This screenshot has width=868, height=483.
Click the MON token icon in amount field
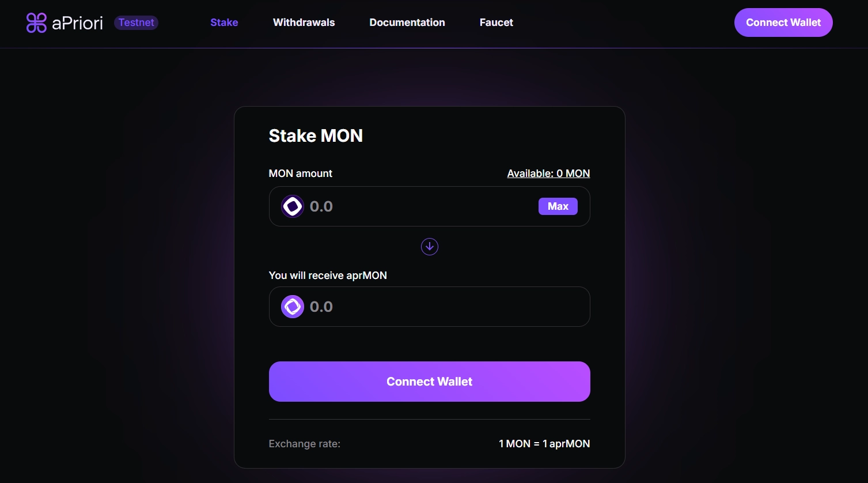pos(292,206)
